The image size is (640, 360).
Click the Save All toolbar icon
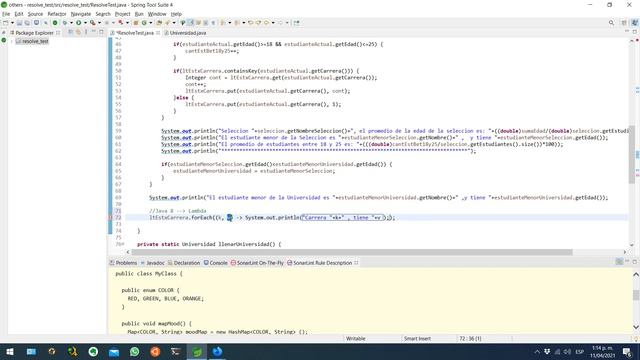pos(27,23)
